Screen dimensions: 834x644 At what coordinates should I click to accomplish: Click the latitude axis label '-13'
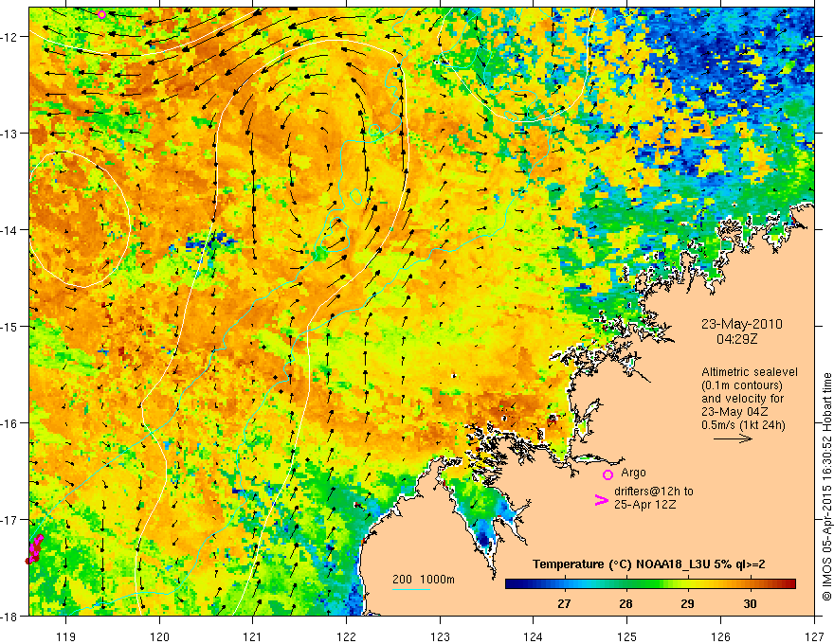click(x=9, y=134)
